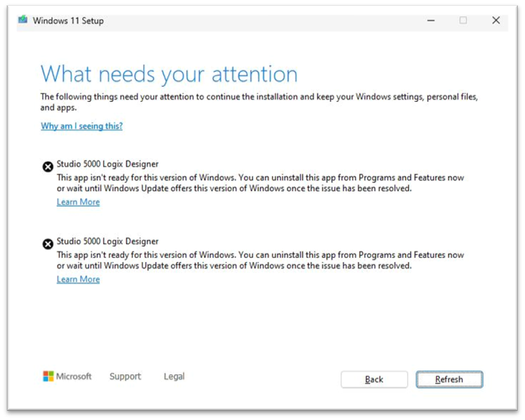
Task: Open the second 'Learn More' link
Action: [x=78, y=279]
